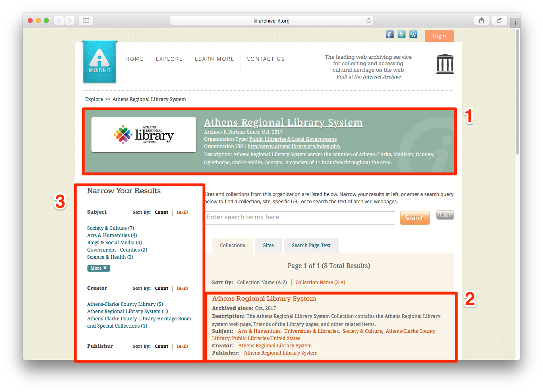Image resolution: width=543 pixels, height=392 pixels.
Task: Sort Creator list by A-Z
Action: pos(182,288)
